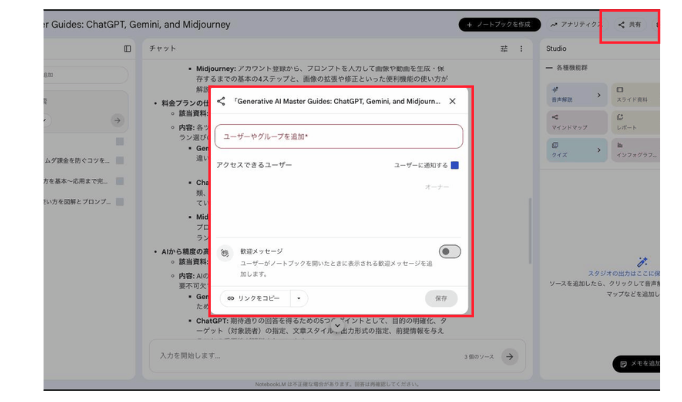Click the ユーザーやグループを追加 input field

tap(338, 136)
